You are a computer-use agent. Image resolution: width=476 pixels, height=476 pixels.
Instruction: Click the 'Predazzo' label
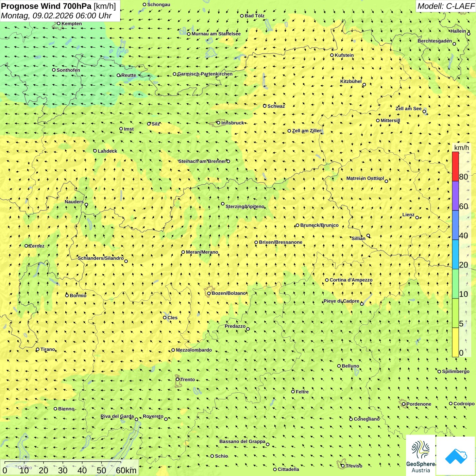[235, 326]
